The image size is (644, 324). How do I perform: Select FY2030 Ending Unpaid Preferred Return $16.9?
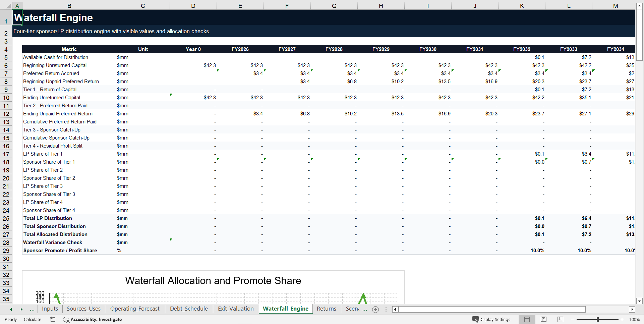(x=428, y=114)
